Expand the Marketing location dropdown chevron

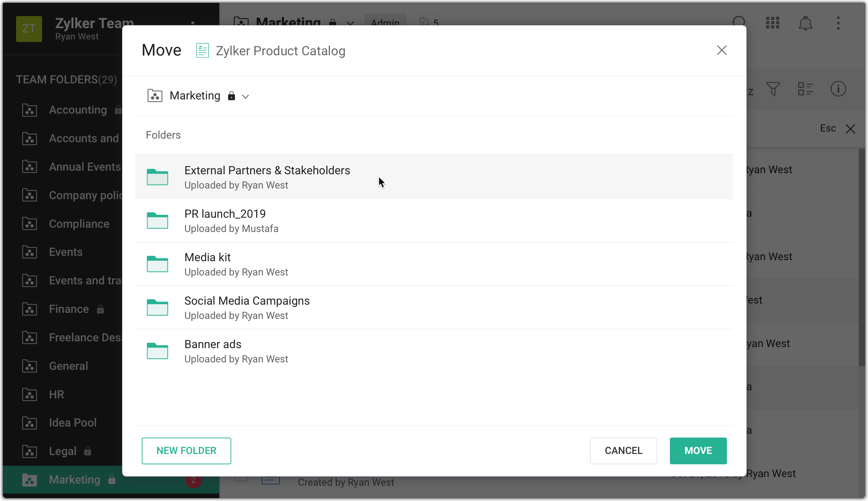tap(246, 97)
